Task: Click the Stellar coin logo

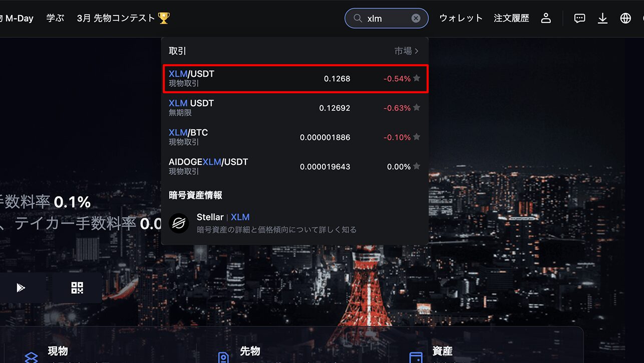Action: [x=179, y=223]
